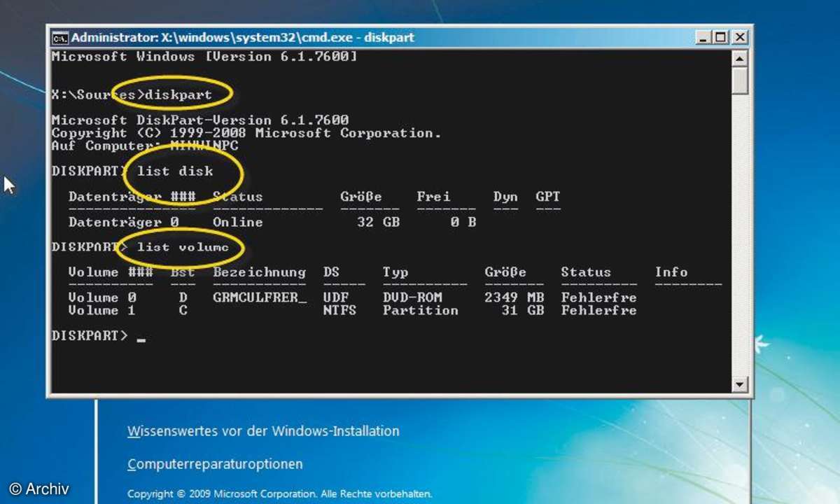
Task: Open the Computerreparaturoptionen link
Action: click(215, 464)
